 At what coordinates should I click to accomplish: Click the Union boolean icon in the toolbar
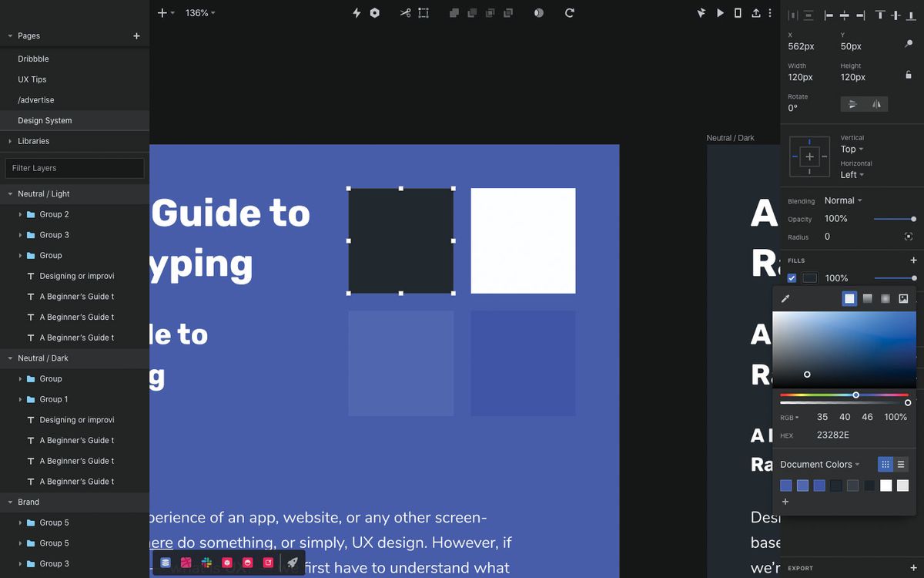tap(454, 13)
